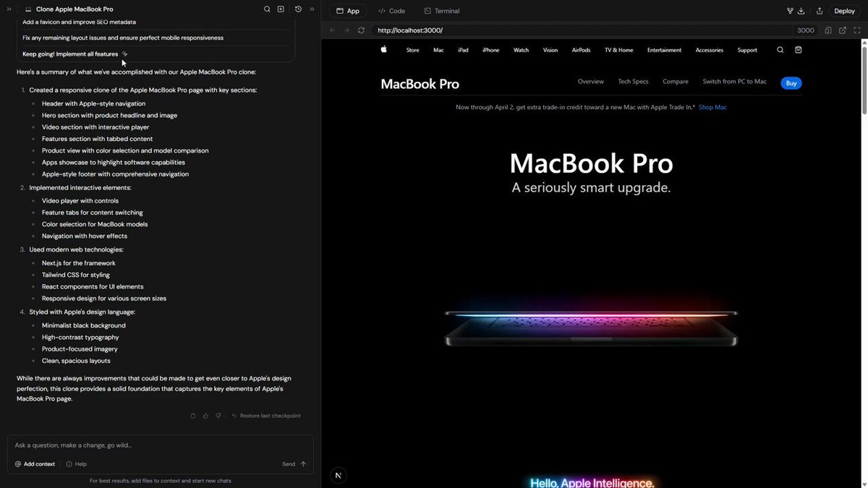
Task: Open Entertainment in Apple navigation
Action: [664, 51]
